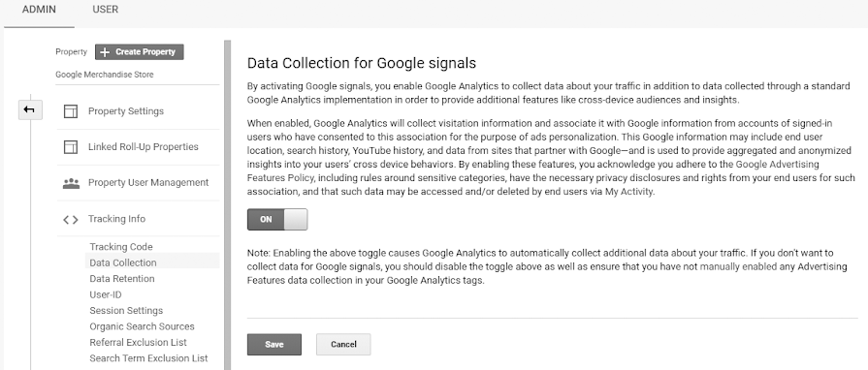Open the Search Term Exclusion List
This screenshot has height=370, width=868.
[x=149, y=358]
